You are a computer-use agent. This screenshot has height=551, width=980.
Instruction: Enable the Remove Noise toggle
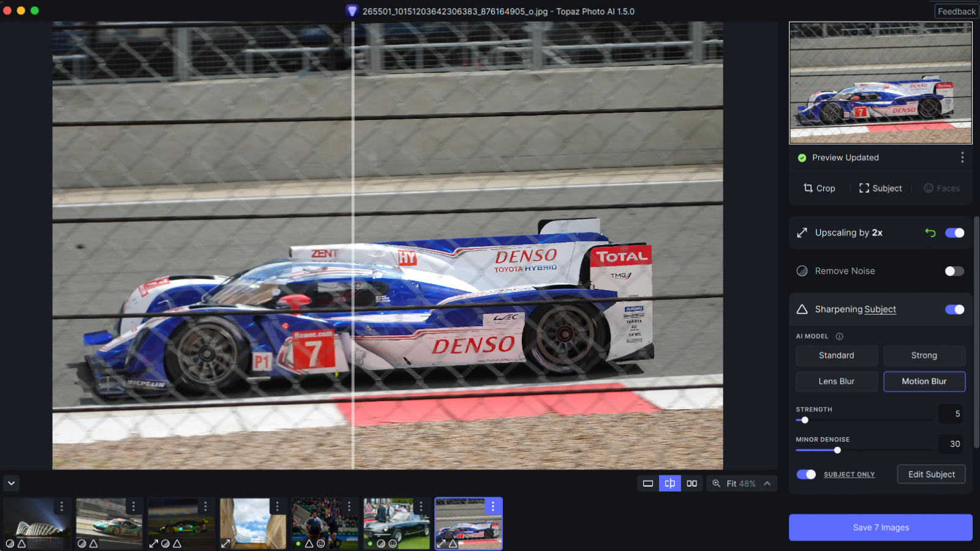coord(955,271)
